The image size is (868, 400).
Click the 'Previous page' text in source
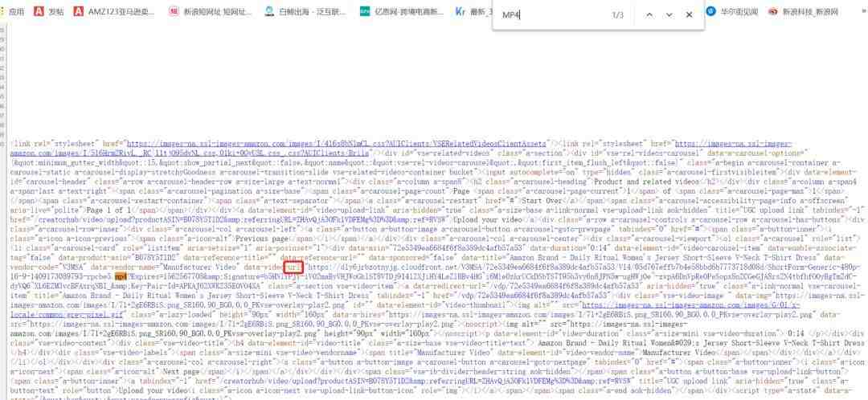point(262,239)
